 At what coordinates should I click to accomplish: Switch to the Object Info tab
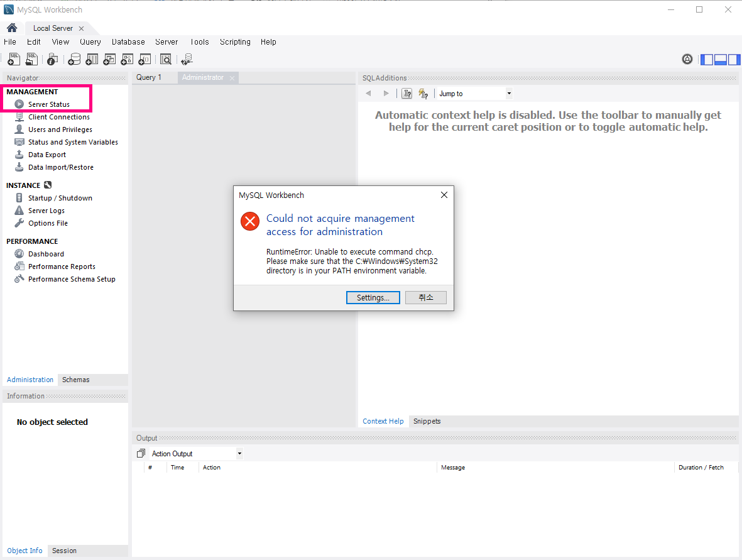[25, 551]
